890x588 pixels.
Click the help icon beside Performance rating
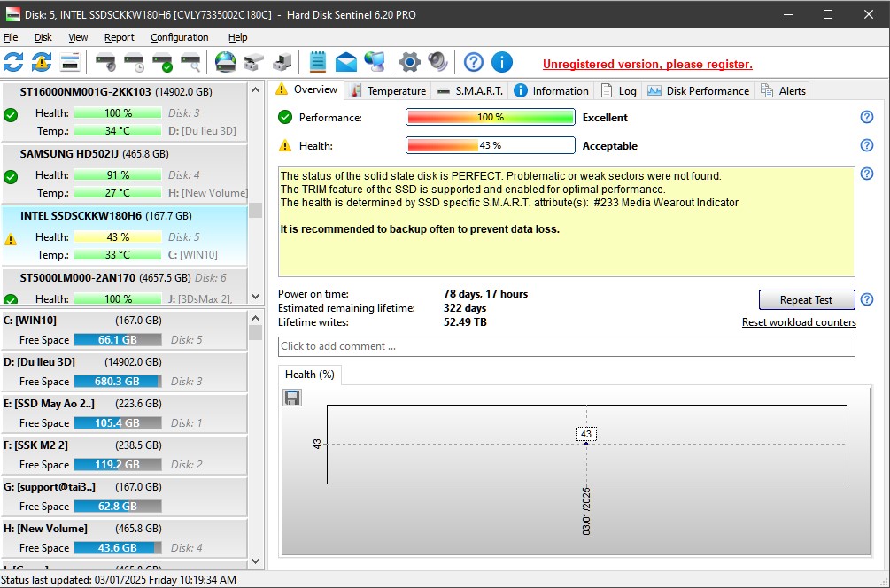click(x=867, y=118)
